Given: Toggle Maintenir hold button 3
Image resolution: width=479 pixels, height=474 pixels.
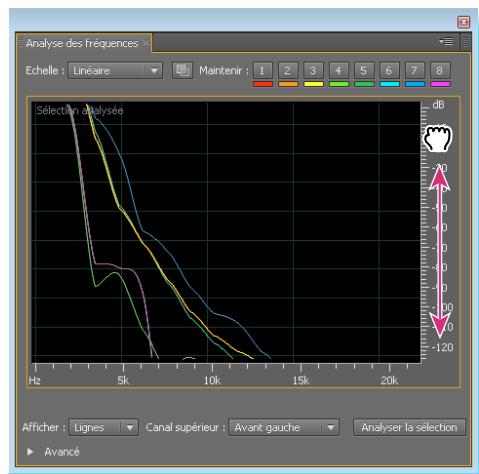Looking at the screenshot, I should coord(314,70).
